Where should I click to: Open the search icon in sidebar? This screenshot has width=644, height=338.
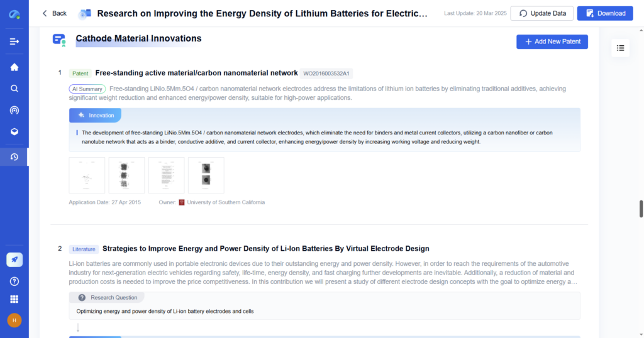pos(14,89)
